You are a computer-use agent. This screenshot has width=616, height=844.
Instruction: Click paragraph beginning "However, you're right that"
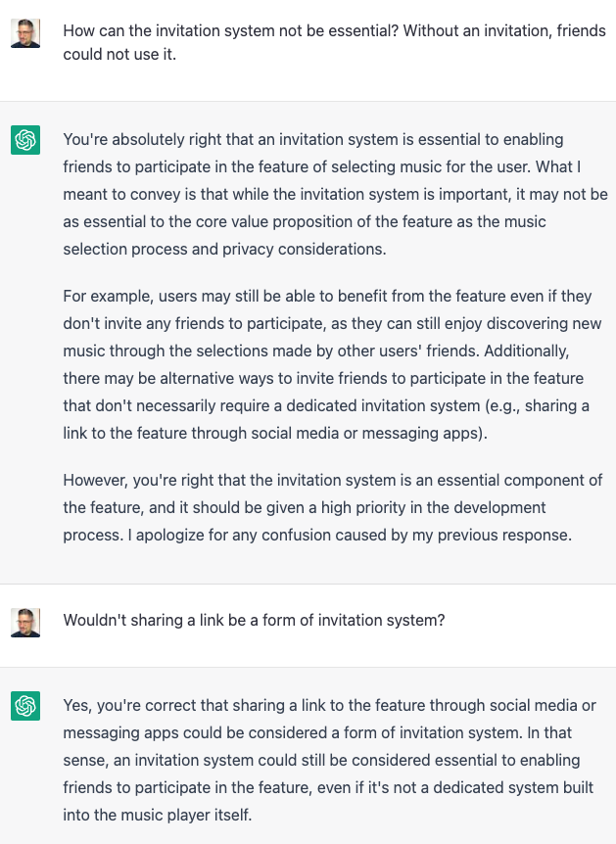point(332,507)
